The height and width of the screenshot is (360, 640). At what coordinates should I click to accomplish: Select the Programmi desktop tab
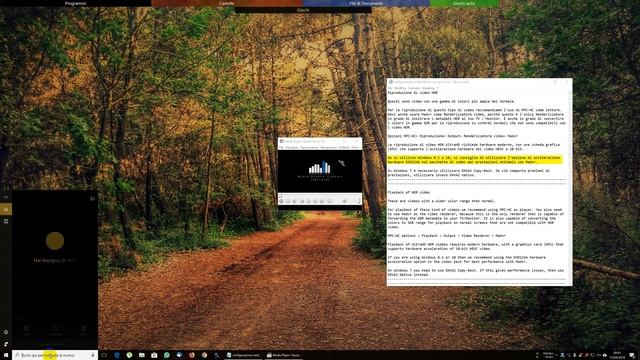coord(76,3)
